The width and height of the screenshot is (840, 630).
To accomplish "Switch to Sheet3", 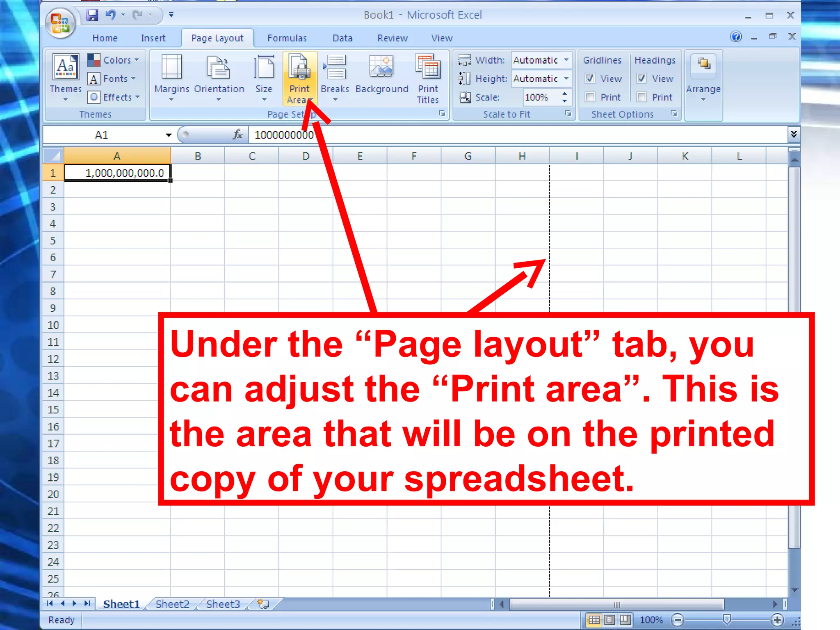I will coord(223,604).
